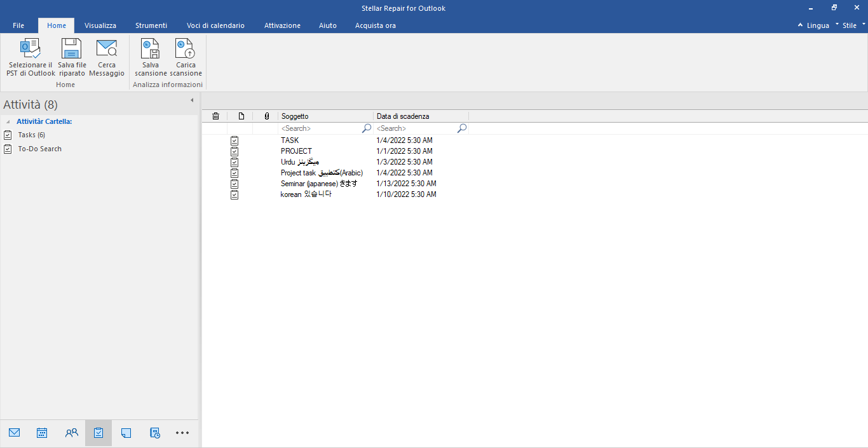
Task: Click task icon of Project task Arabic row
Action: (x=234, y=173)
